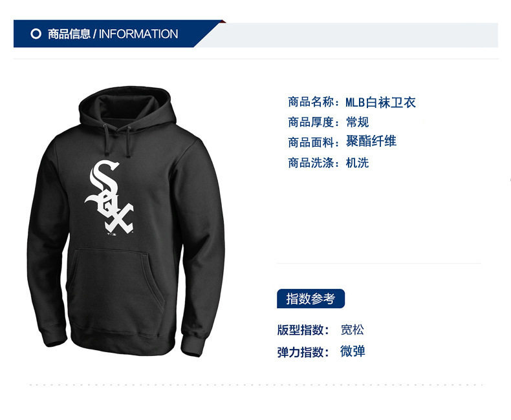Click the product name MLB白袜卫衣 text

(380, 102)
